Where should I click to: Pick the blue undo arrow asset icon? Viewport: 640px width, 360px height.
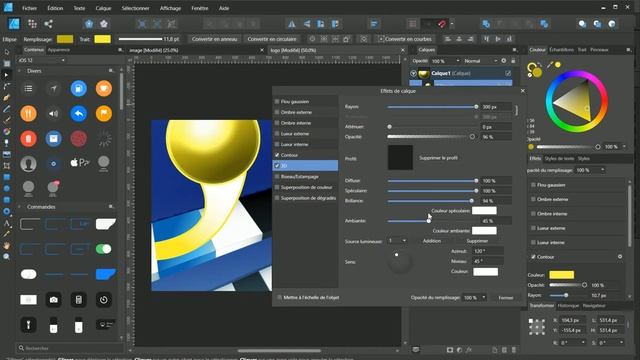coord(78,113)
